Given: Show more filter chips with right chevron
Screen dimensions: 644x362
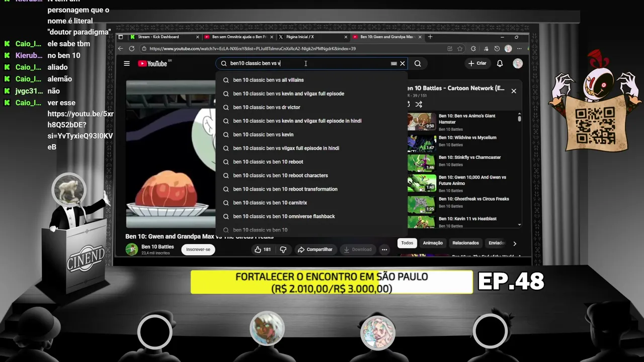Looking at the screenshot, I should click(514, 243).
